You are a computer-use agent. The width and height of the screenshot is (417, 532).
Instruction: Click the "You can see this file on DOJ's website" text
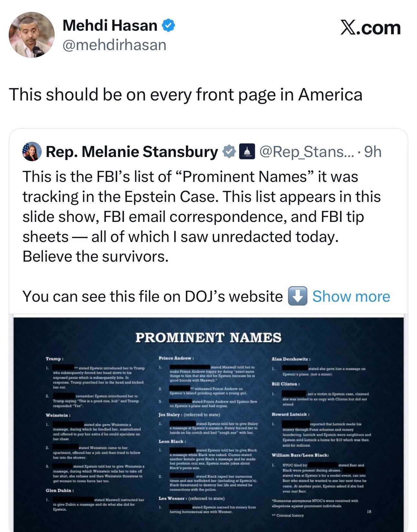[x=152, y=297]
